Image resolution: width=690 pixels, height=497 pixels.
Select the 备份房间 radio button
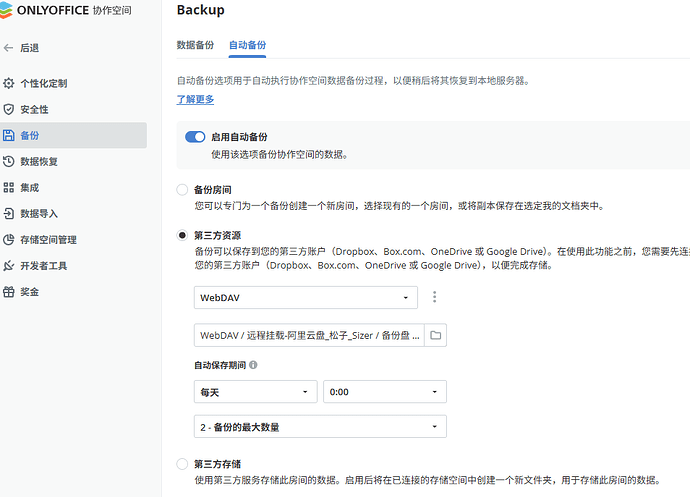(182, 189)
